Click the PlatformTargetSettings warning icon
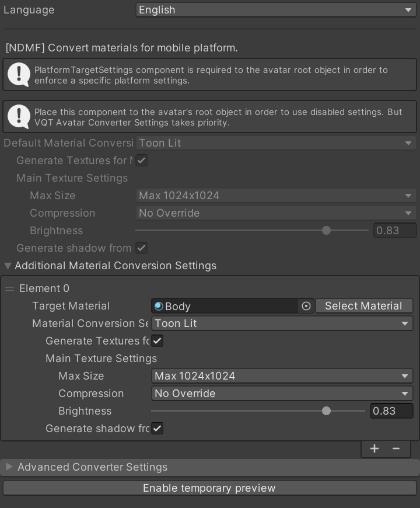The image size is (420, 508). pos(19,75)
